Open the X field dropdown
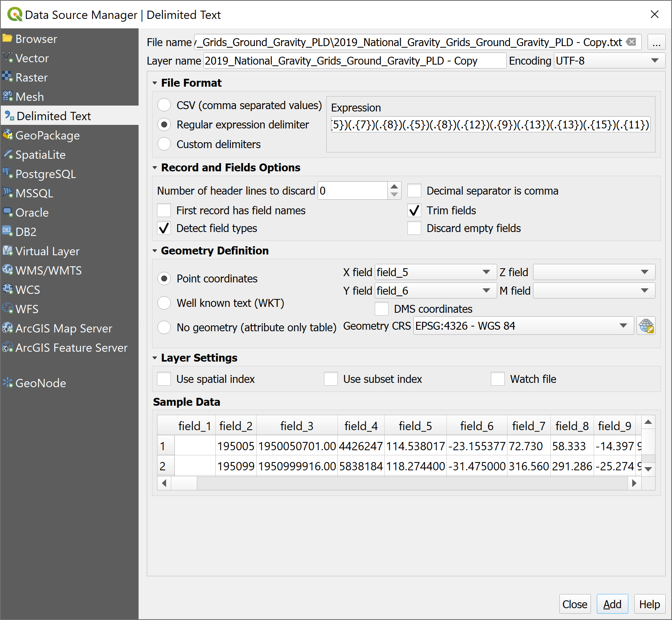This screenshot has height=620, width=672. pos(435,272)
